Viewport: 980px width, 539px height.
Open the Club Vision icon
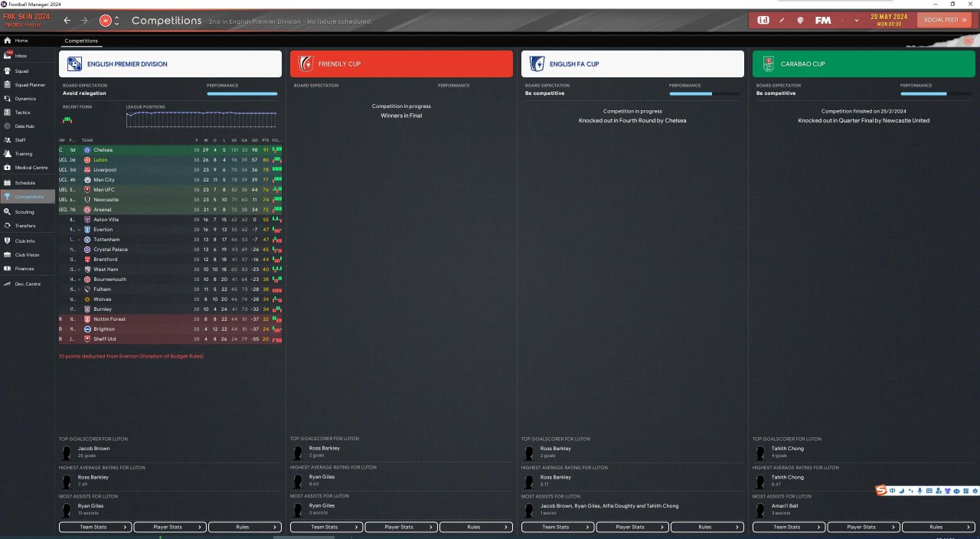(7, 255)
